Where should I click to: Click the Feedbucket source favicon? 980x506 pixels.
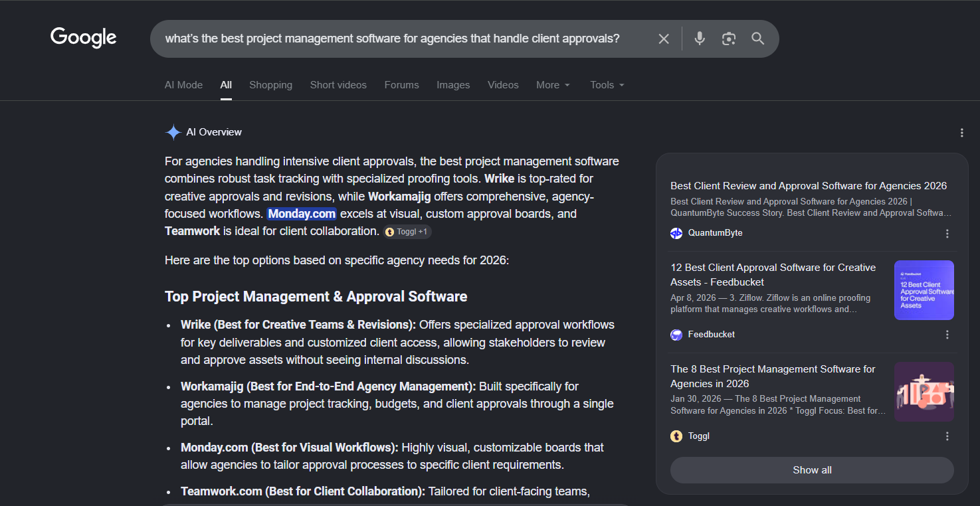(676, 335)
